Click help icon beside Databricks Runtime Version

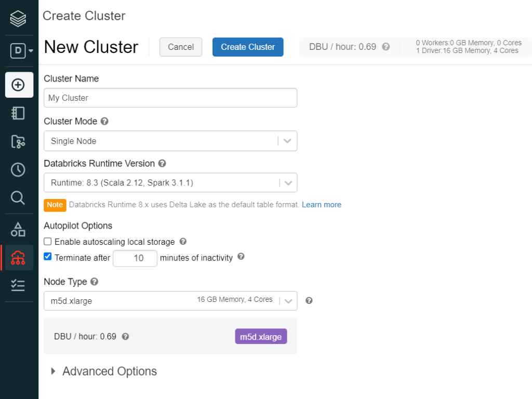click(162, 164)
